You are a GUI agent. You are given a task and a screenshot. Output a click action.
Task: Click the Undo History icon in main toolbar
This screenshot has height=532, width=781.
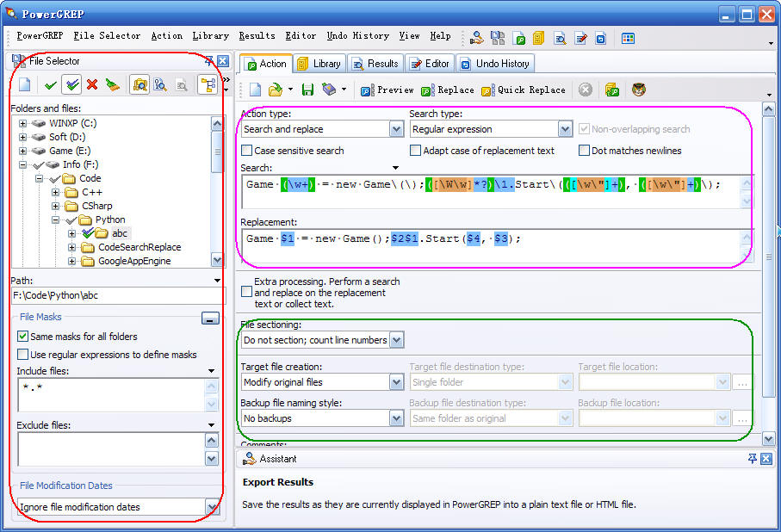[601, 38]
